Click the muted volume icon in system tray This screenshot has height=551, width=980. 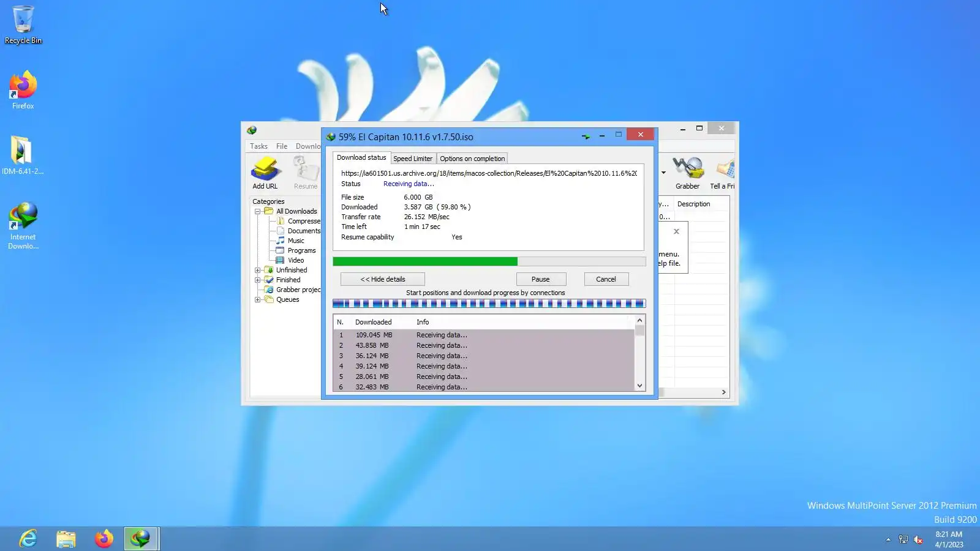(918, 539)
